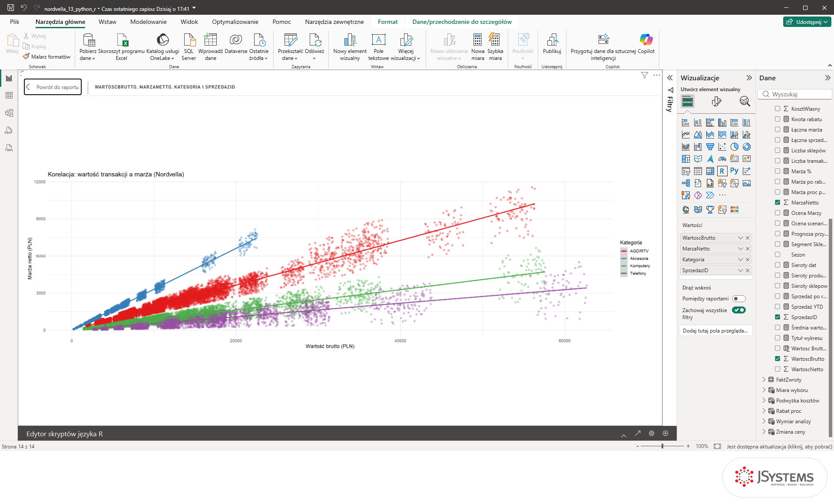Uncheck the MarzaNetto field checkbox
834x504 pixels.
coord(778,202)
